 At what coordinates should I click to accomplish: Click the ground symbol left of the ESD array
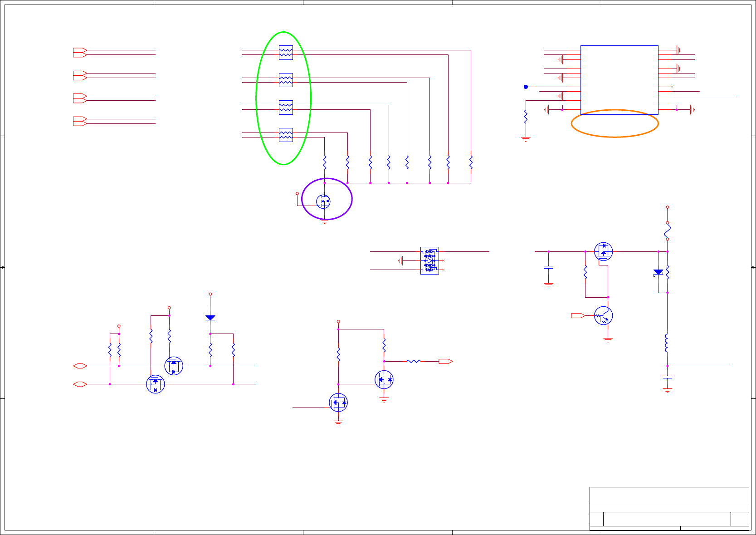(x=400, y=260)
